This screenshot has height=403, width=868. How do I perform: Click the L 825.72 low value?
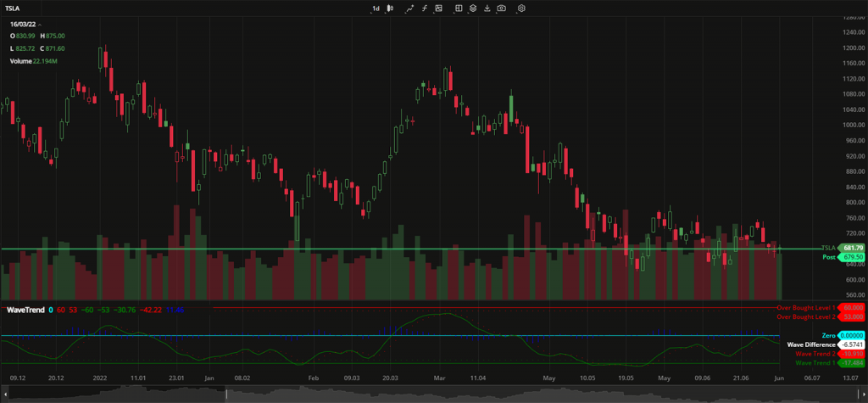tap(23, 48)
